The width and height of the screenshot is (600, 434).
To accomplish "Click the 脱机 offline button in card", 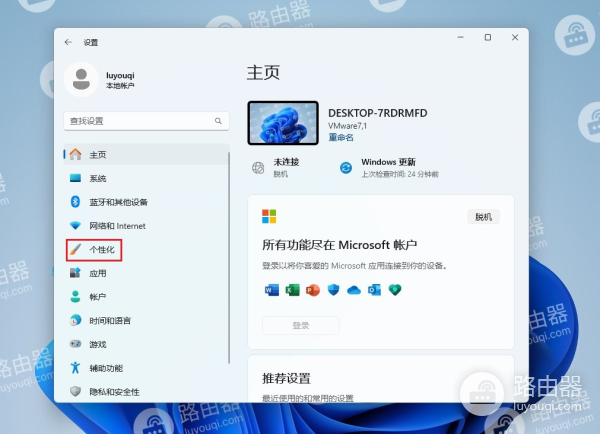I will (483, 217).
